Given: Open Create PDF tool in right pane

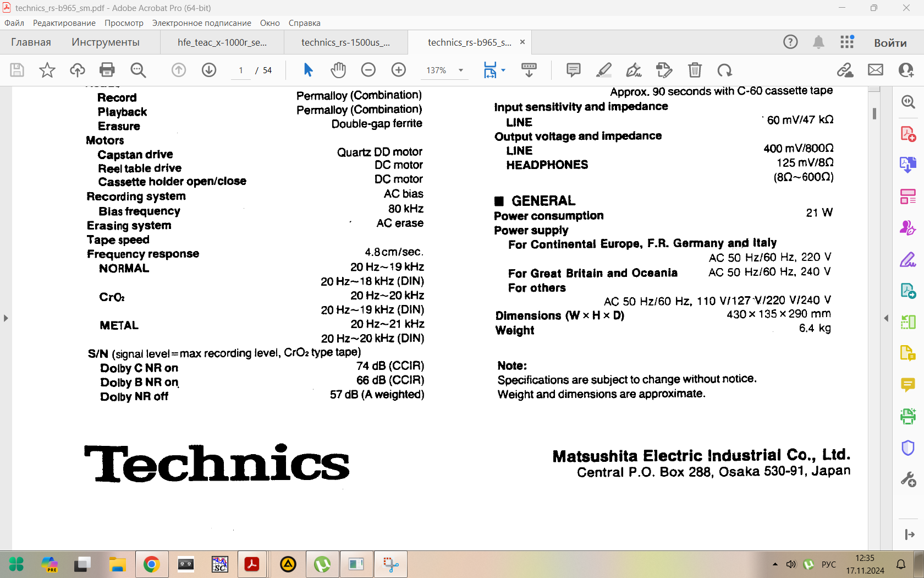Looking at the screenshot, I should coord(908,134).
